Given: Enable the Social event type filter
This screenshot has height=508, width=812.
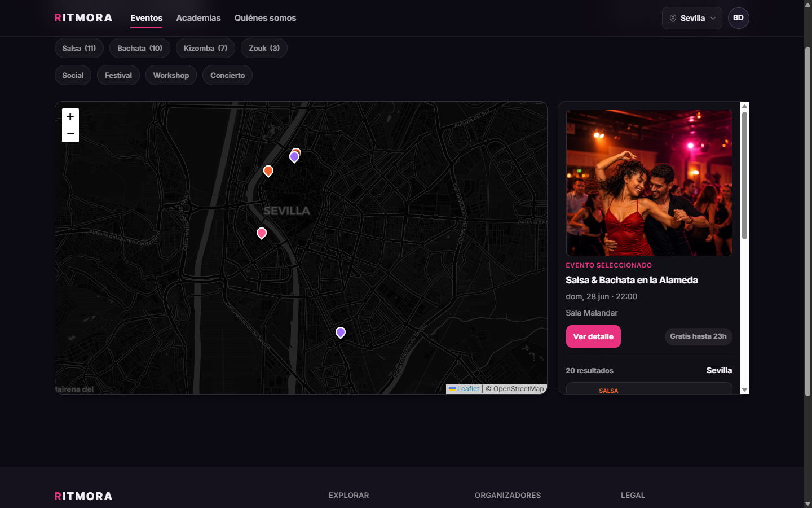Looking at the screenshot, I should [x=73, y=75].
